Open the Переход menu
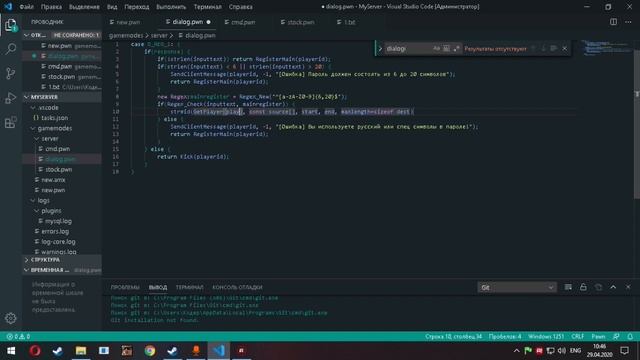Screen dimensions: 640x360 tap(137, 7)
